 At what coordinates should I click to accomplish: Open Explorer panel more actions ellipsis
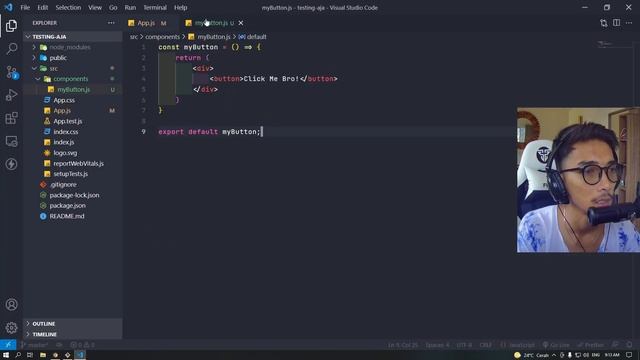pyautogui.click(x=111, y=23)
